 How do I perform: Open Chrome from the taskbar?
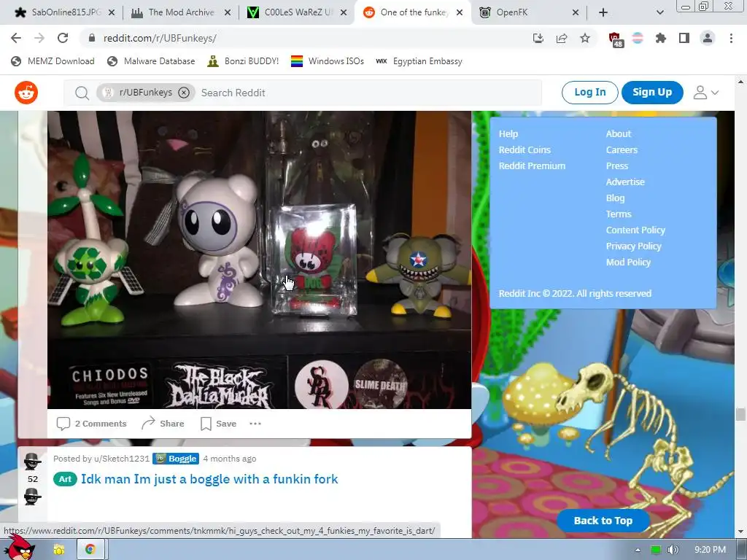point(90,550)
